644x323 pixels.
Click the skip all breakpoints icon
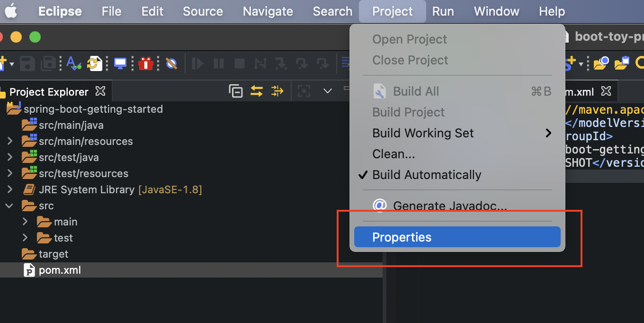(171, 63)
